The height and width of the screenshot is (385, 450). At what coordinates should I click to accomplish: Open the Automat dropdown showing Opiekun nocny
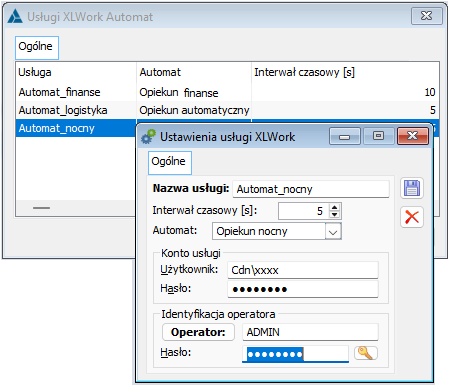point(333,231)
